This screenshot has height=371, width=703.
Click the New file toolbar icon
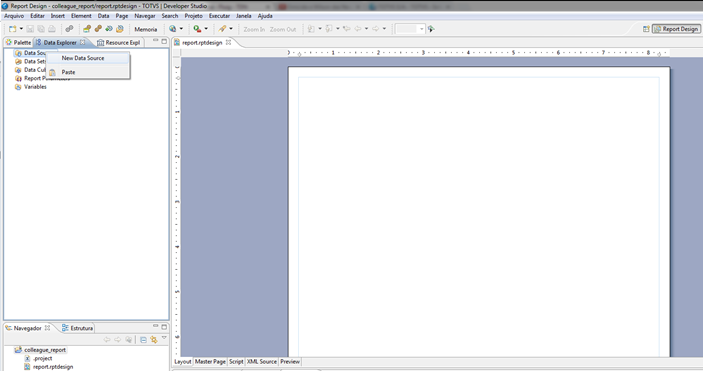(x=13, y=29)
